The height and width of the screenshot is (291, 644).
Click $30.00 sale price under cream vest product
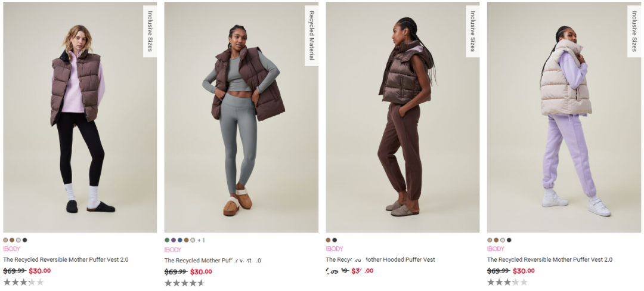(x=524, y=271)
